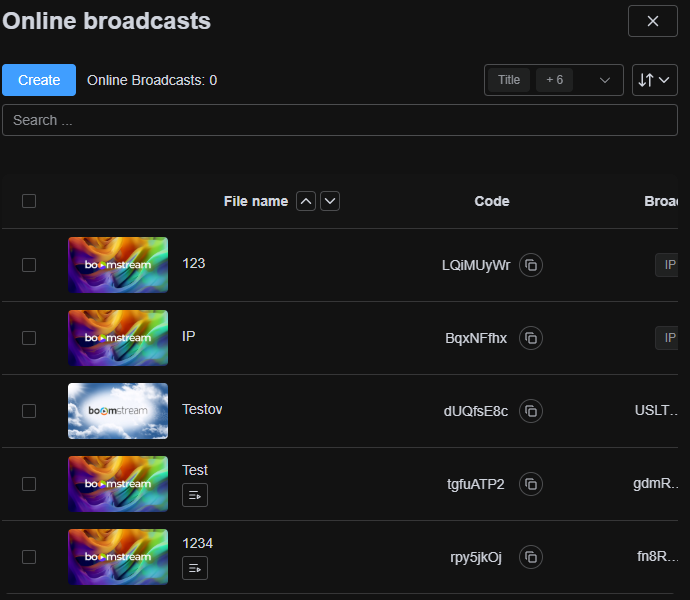Click the Code column header
Screen dimensions: 690x600
tap(492, 201)
